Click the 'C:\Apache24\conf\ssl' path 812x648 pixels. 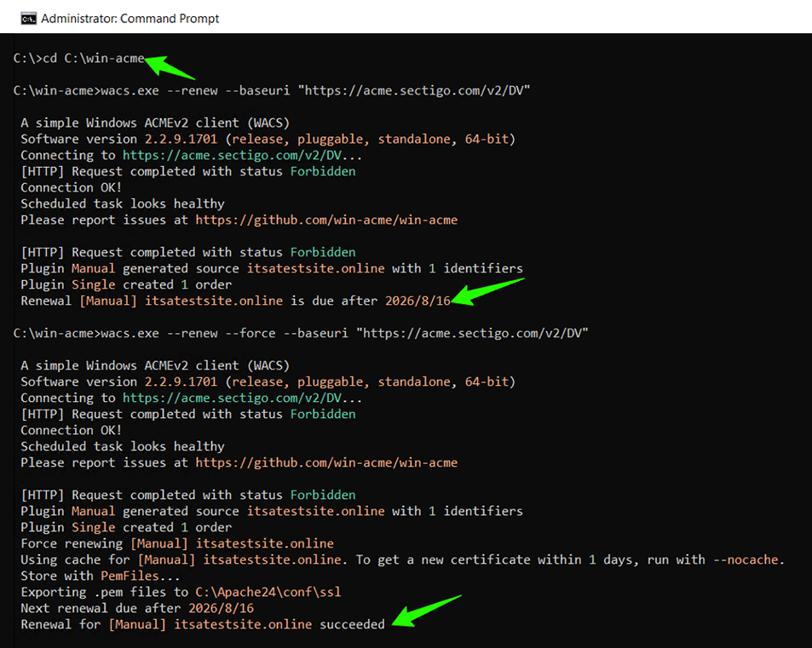coord(268,593)
